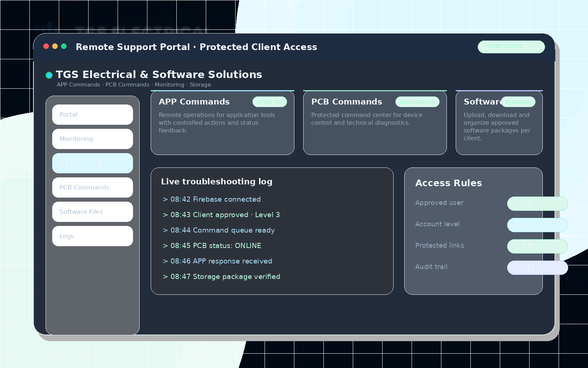The height and width of the screenshot is (368, 588).
Task: Open the Software storage card description
Action: [498, 127]
